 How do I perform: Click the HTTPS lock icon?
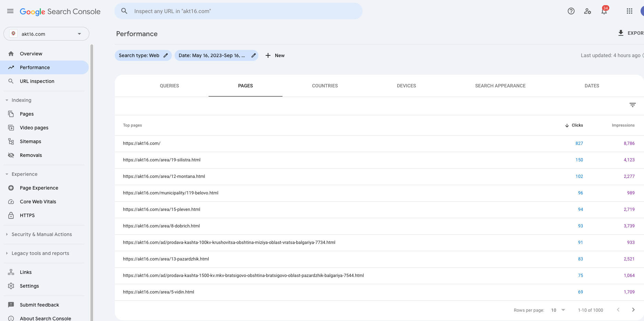click(11, 215)
